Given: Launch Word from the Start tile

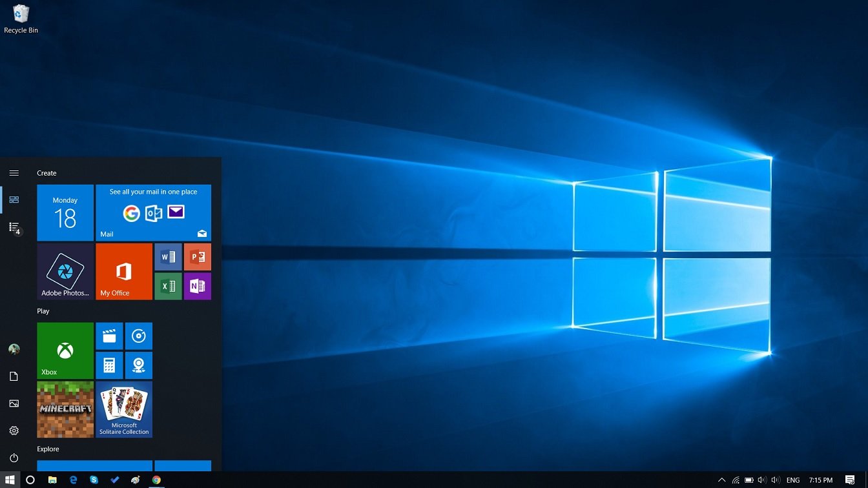Looking at the screenshot, I should pyautogui.click(x=168, y=257).
